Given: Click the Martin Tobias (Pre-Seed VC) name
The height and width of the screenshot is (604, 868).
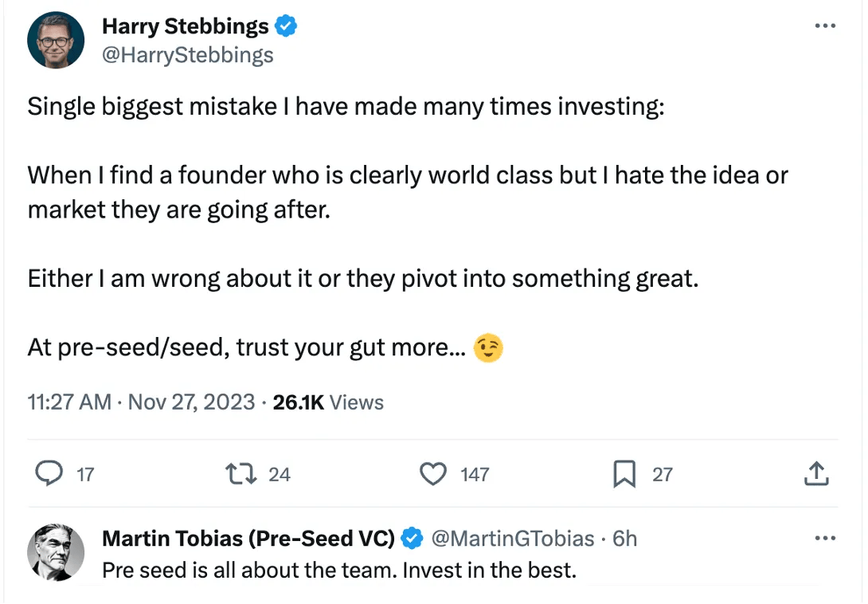Looking at the screenshot, I should [x=248, y=539].
